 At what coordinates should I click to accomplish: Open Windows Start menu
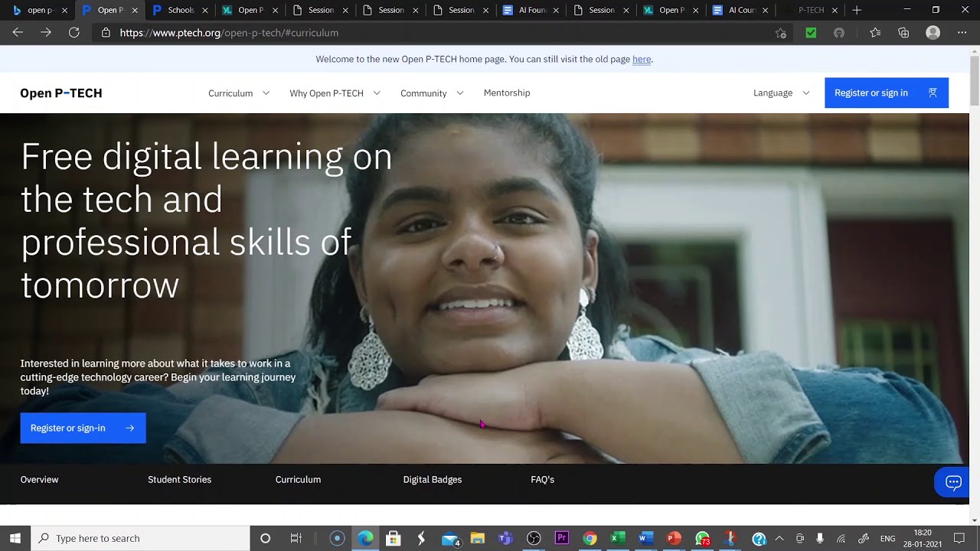pyautogui.click(x=15, y=538)
